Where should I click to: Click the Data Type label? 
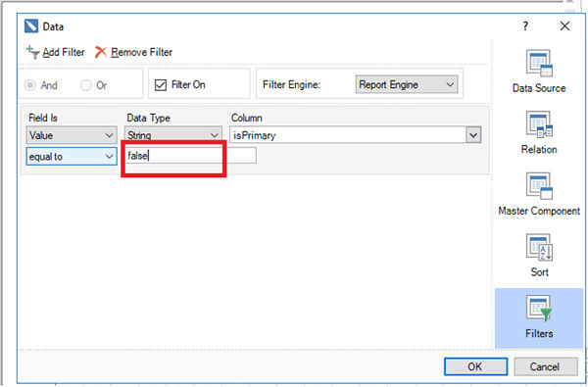point(149,118)
